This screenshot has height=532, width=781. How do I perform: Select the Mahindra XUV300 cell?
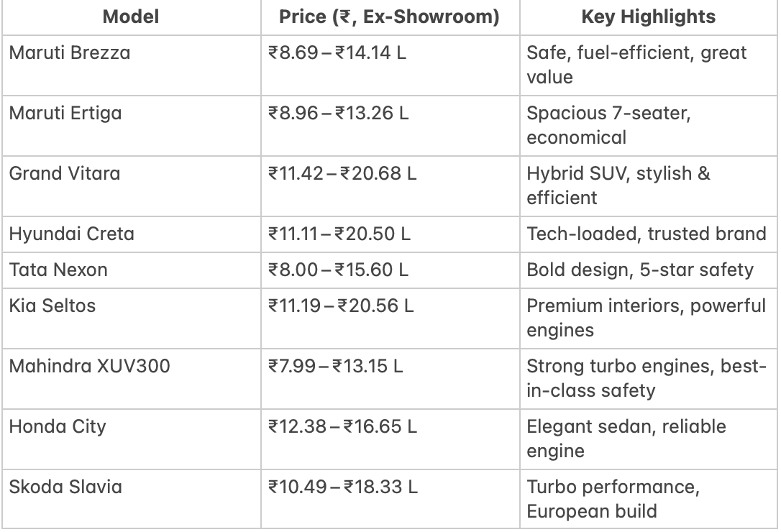pos(131,379)
